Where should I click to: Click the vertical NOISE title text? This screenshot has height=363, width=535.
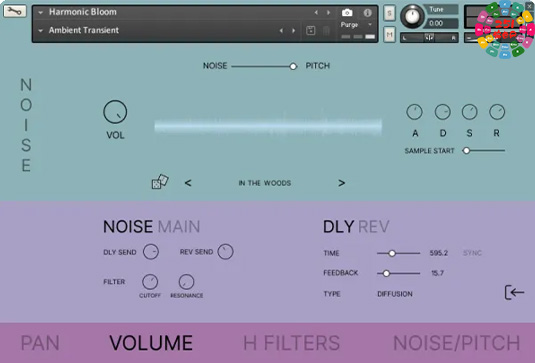tap(26, 125)
